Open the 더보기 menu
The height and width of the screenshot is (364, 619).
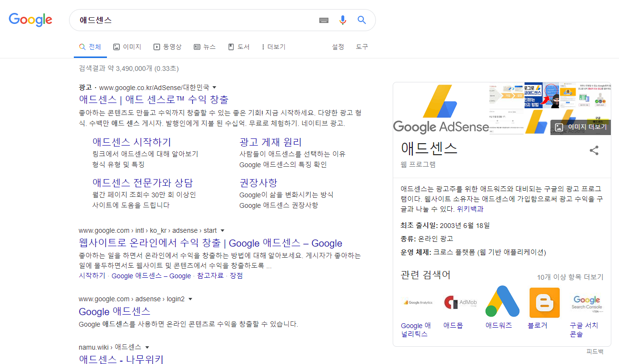(273, 47)
